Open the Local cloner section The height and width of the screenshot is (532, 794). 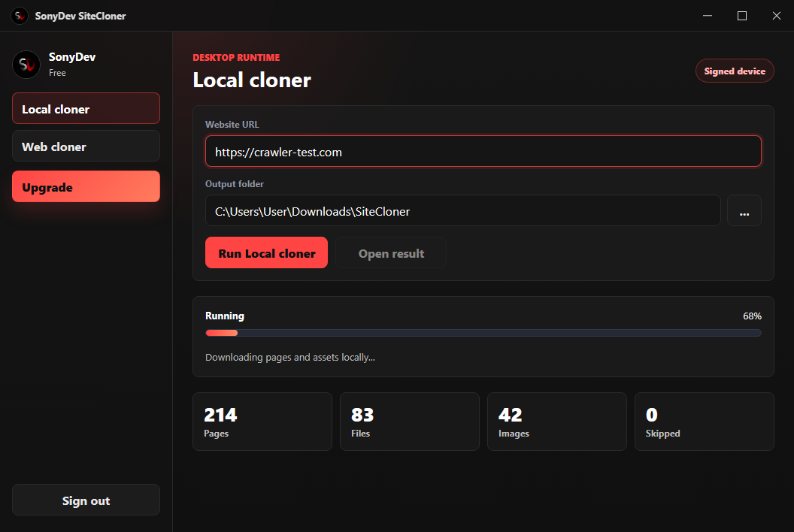[x=86, y=108]
